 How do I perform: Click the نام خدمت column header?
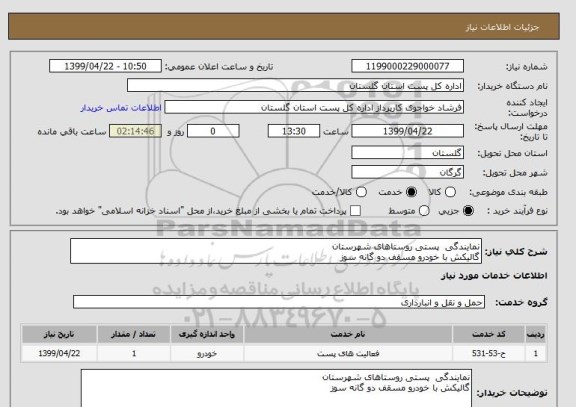[x=348, y=334]
